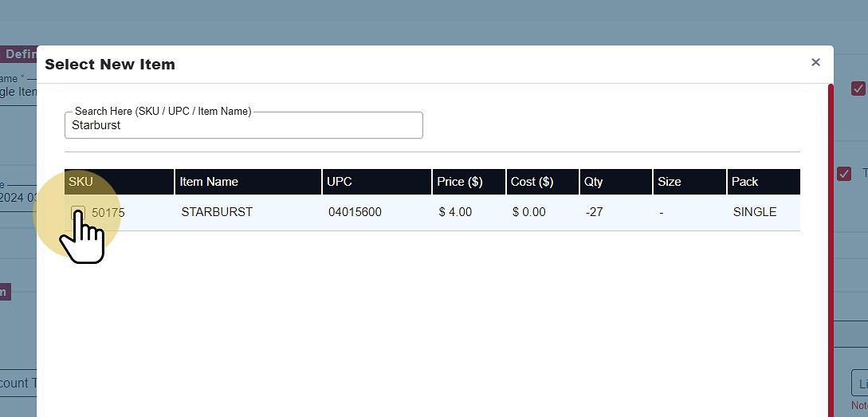
Task: Click the Price ($) column header
Action: pyautogui.click(x=460, y=182)
